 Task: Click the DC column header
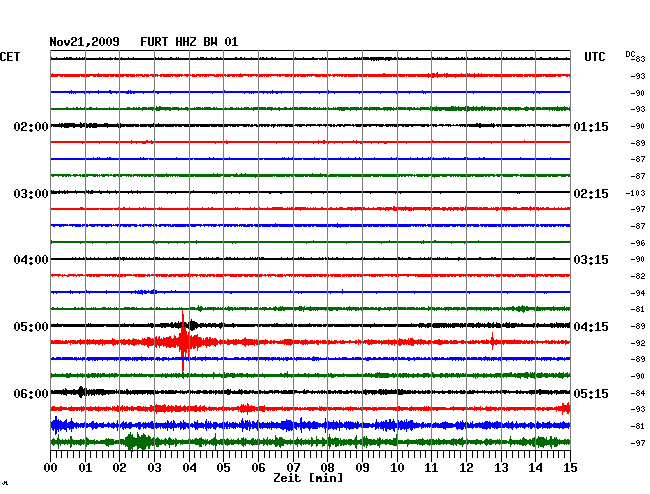pos(630,54)
